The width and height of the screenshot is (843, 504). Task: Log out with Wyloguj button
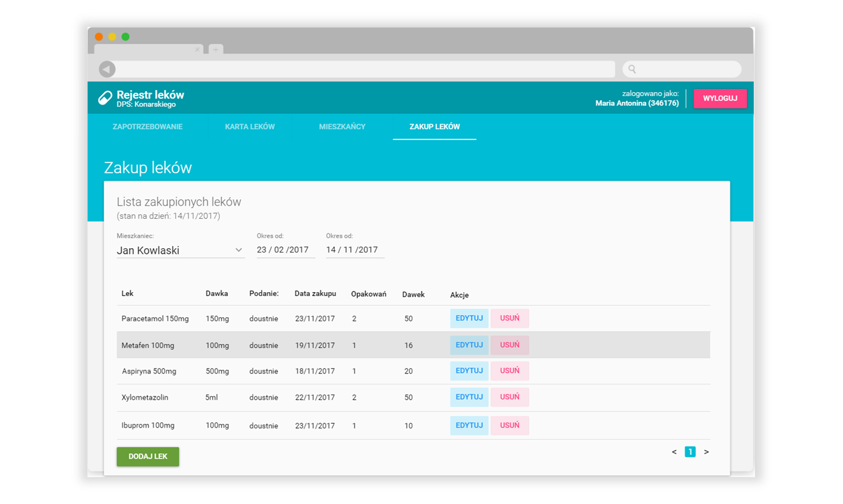pyautogui.click(x=720, y=99)
